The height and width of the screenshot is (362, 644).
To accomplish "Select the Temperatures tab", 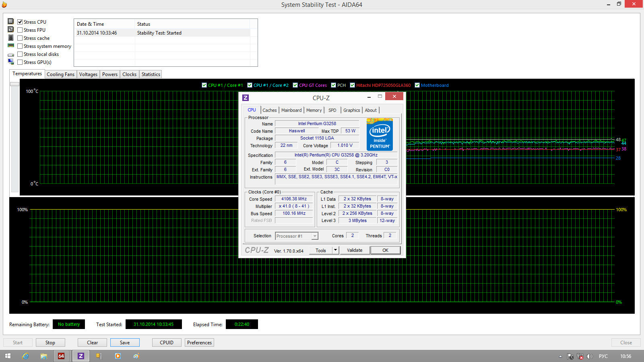I will (x=27, y=74).
